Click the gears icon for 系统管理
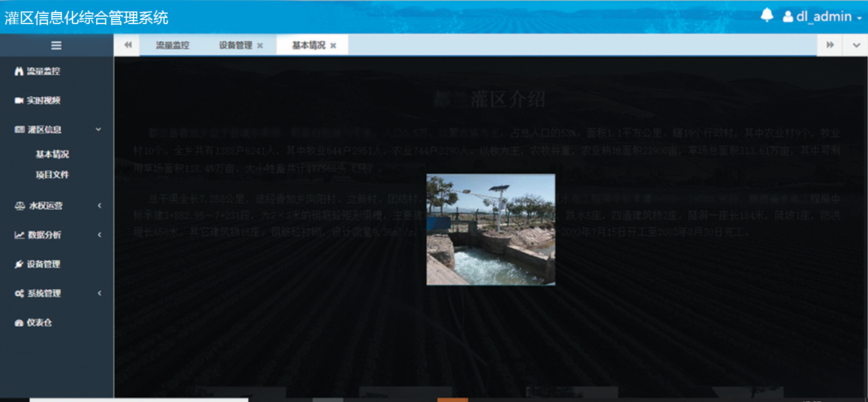Image resolution: width=868 pixels, height=402 pixels. click(19, 293)
